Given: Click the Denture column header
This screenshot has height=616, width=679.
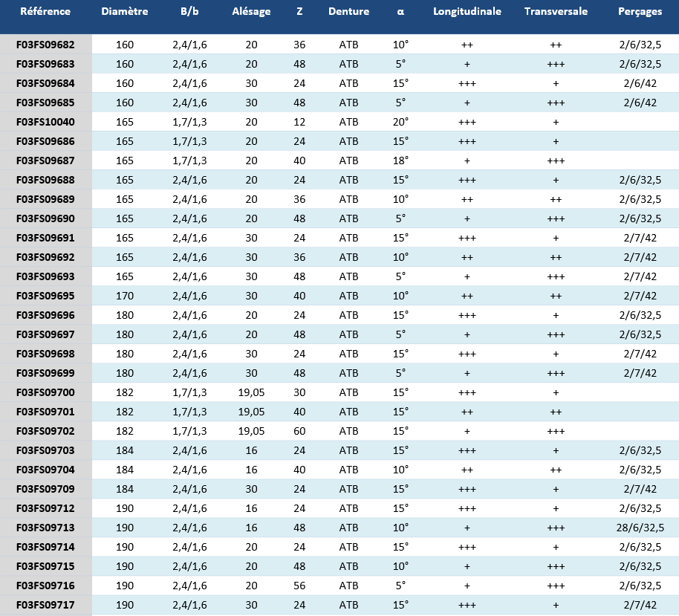Looking at the screenshot, I should tap(349, 12).
